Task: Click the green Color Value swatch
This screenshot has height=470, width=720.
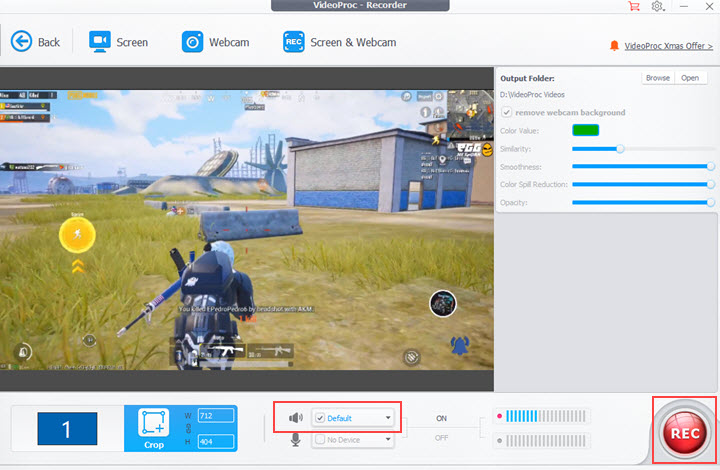Action: [x=585, y=130]
